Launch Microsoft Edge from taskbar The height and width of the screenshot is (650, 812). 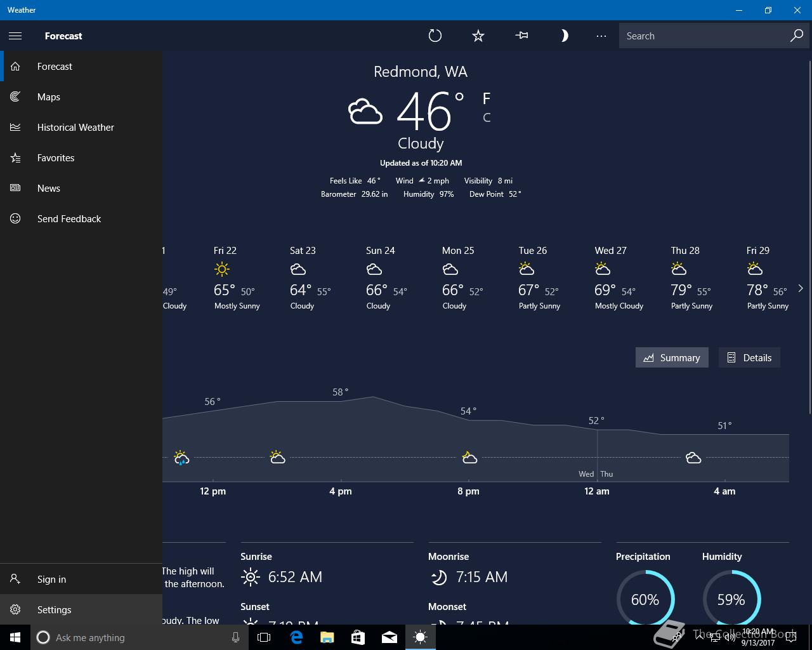click(x=296, y=637)
